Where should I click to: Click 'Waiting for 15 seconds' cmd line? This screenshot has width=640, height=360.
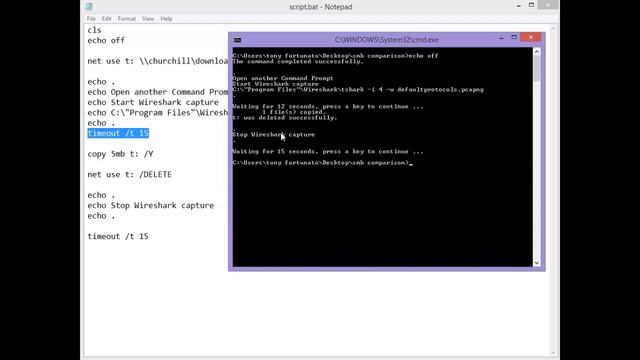point(328,151)
